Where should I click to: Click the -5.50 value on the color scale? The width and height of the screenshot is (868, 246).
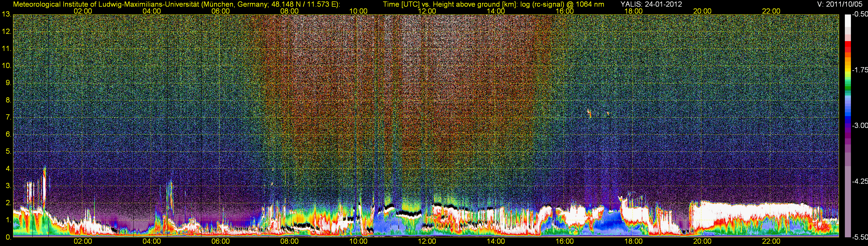[x=860, y=237]
